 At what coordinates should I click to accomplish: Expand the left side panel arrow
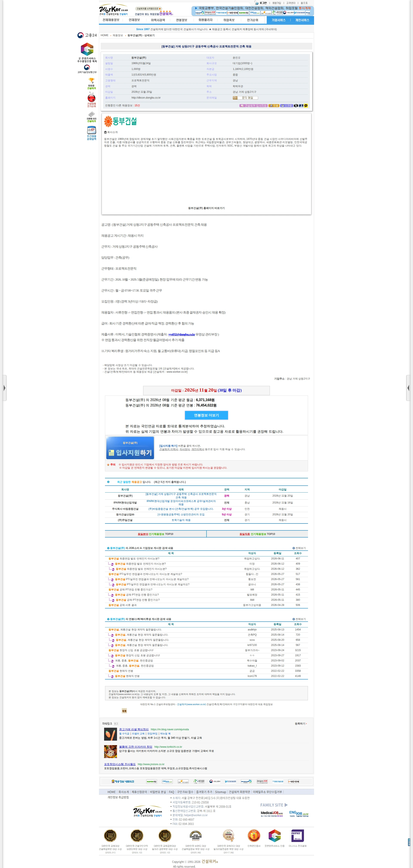pos(4,388)
